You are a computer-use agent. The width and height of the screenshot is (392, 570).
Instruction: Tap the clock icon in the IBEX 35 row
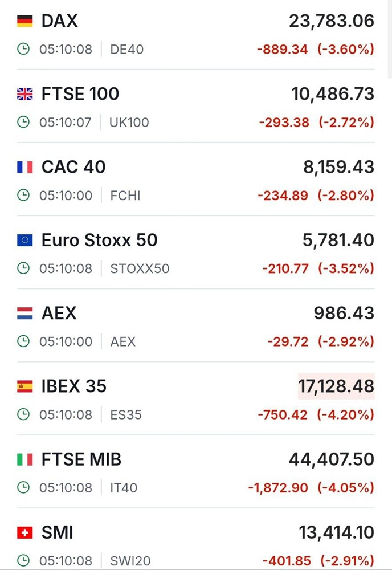23,414
